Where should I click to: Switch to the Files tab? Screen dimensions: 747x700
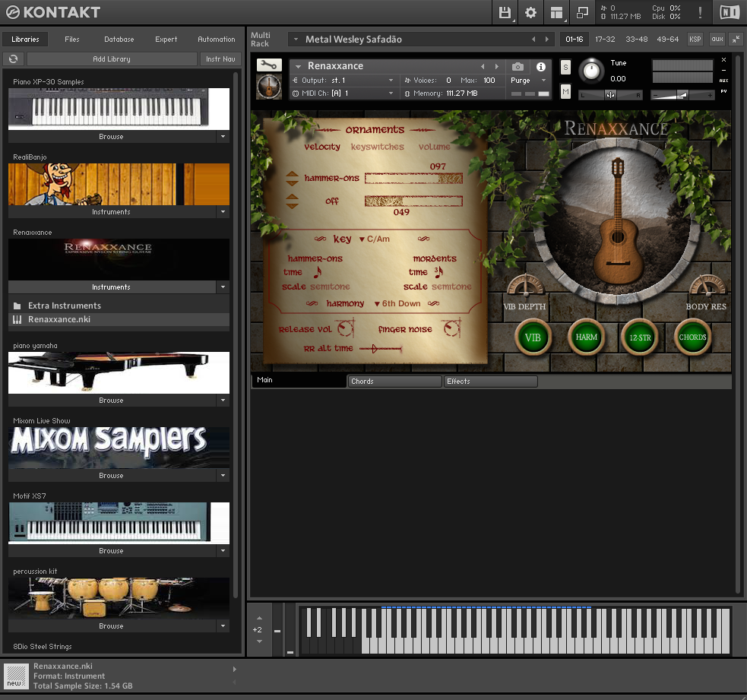coord(72,39)
